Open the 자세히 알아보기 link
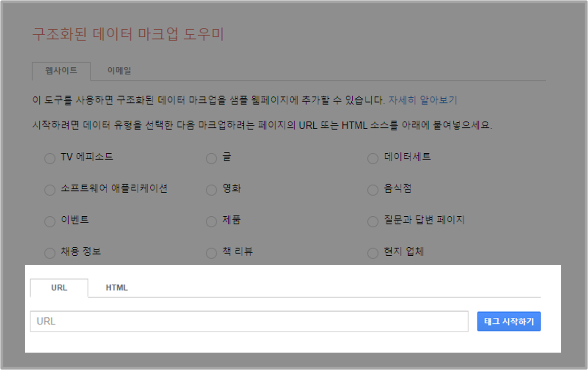This screenshot has width=588, height=370. 423,100
